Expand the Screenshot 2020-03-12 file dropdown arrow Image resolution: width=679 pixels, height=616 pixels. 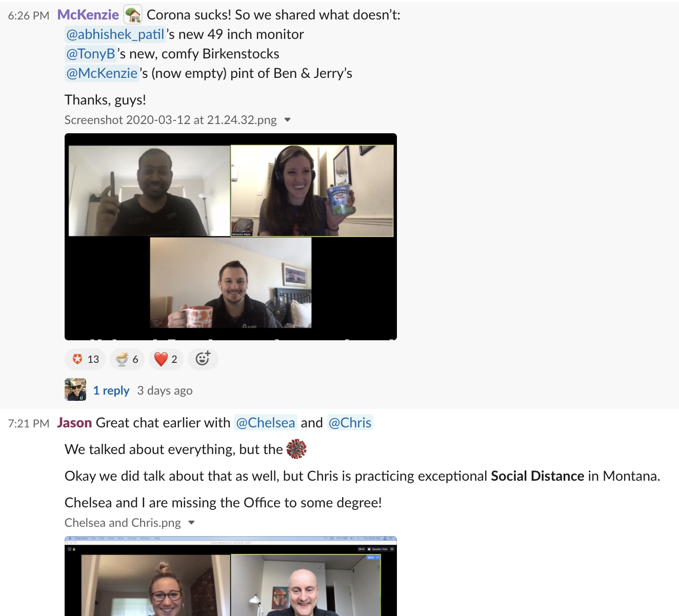(x=288, y=120)
